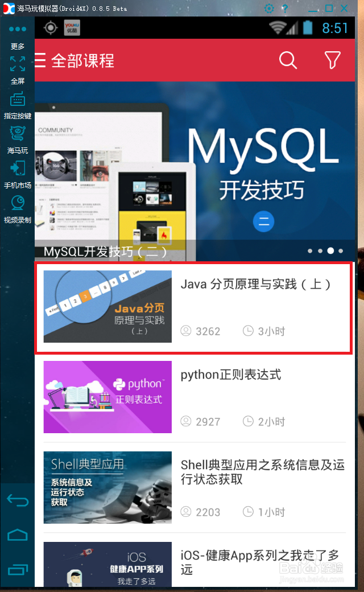Open 手机市场 app market

[x=18, y=175]
